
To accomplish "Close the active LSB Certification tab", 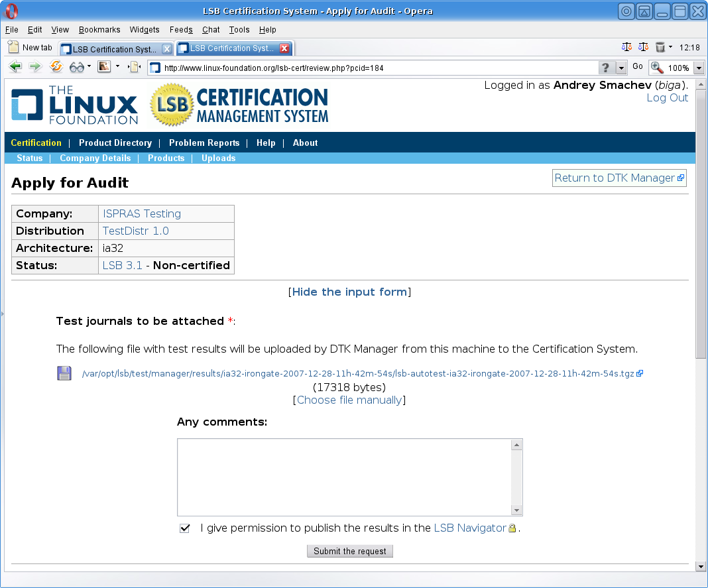I will (x=284, y=48).
